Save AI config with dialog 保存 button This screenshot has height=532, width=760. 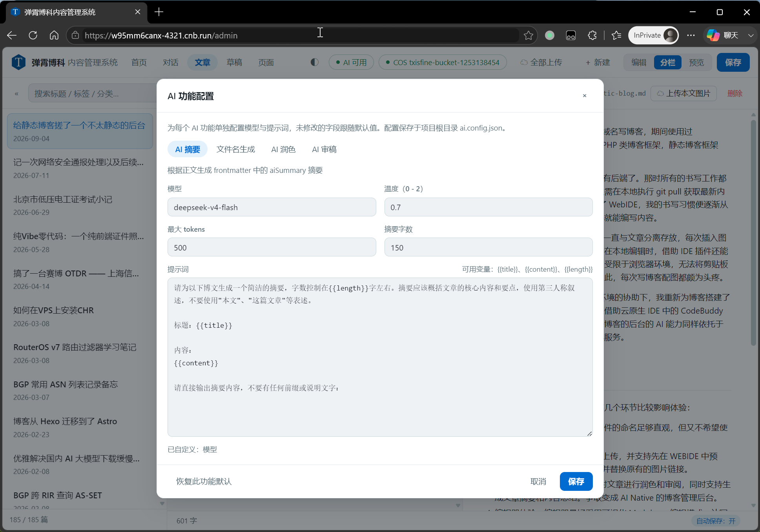[576, 481]
